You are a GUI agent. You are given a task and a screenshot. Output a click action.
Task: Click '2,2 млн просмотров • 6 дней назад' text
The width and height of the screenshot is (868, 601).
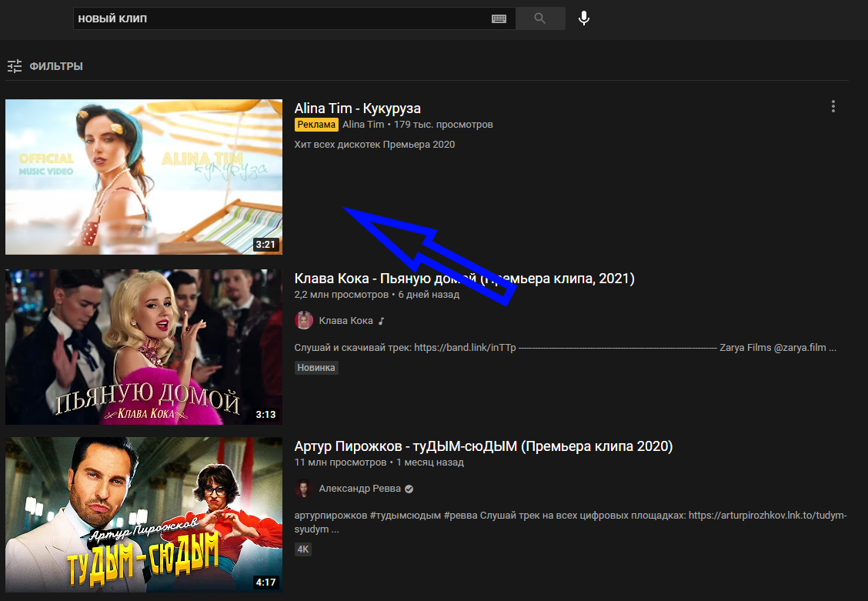[x=377, y=295]
